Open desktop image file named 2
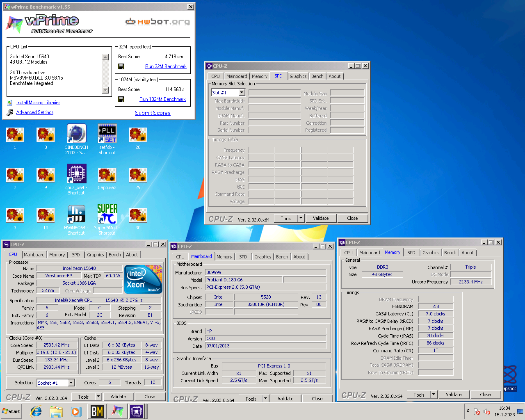 point(15,178)
